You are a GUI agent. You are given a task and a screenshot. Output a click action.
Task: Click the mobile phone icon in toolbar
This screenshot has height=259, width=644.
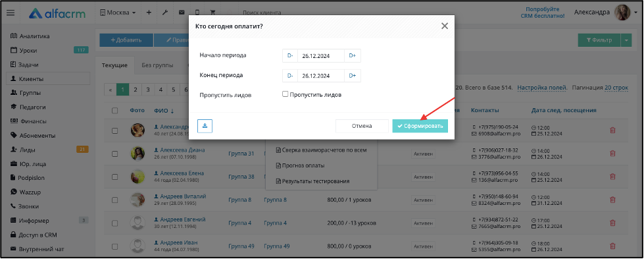point(197,13)
